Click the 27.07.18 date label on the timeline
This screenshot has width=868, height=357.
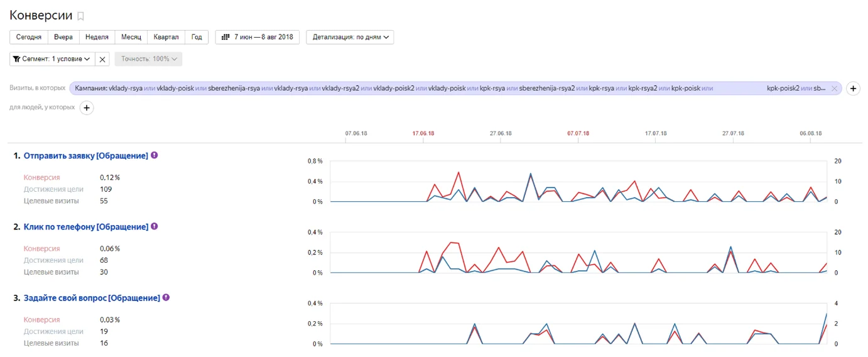point(733,133)
